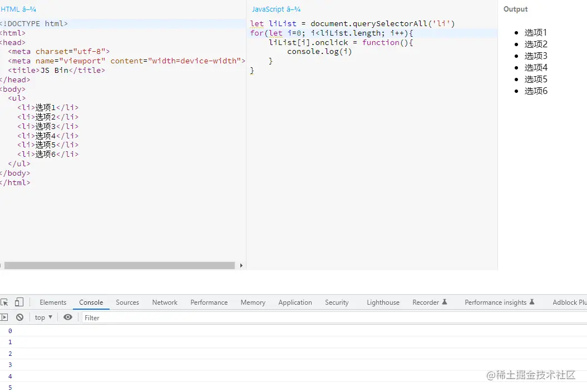The height and width of the screenshot is (392, 587).
Task: Switch to the Elements tab
Action: [53, 302]
